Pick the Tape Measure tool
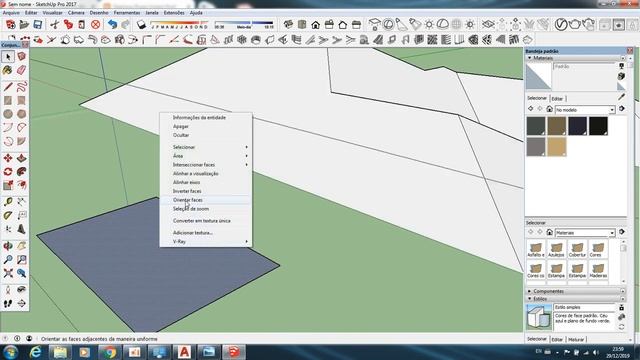Screen dimensions: 640x360 tap(8, 202)
